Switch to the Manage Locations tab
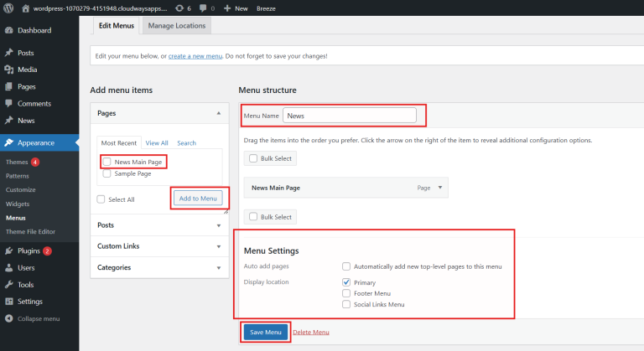 coord(177,25)
